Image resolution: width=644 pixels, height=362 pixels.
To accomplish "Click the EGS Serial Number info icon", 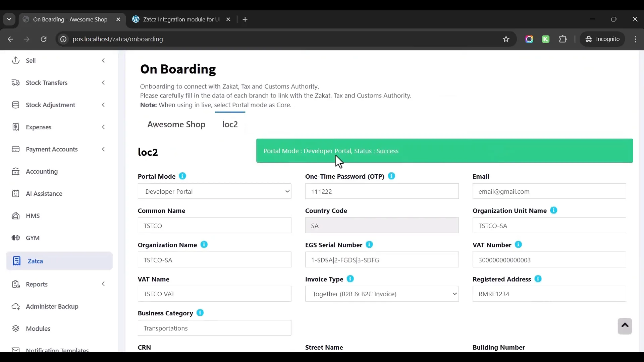I will [369, 245].
